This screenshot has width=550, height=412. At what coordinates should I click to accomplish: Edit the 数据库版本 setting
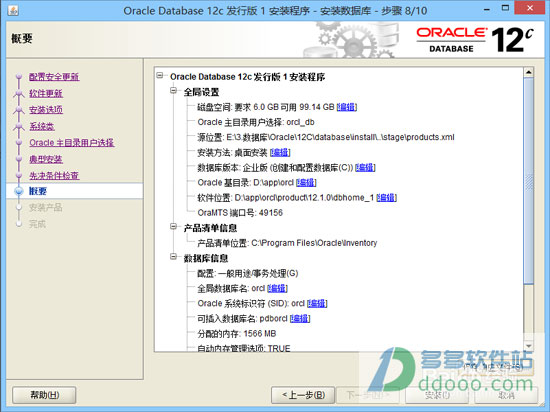pos(365,168)
